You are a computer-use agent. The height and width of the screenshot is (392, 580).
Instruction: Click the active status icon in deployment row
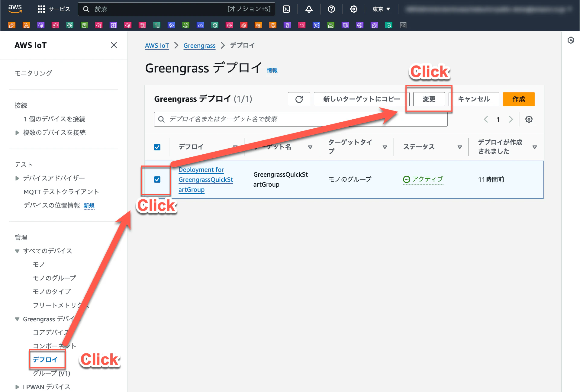click(407, 179)
